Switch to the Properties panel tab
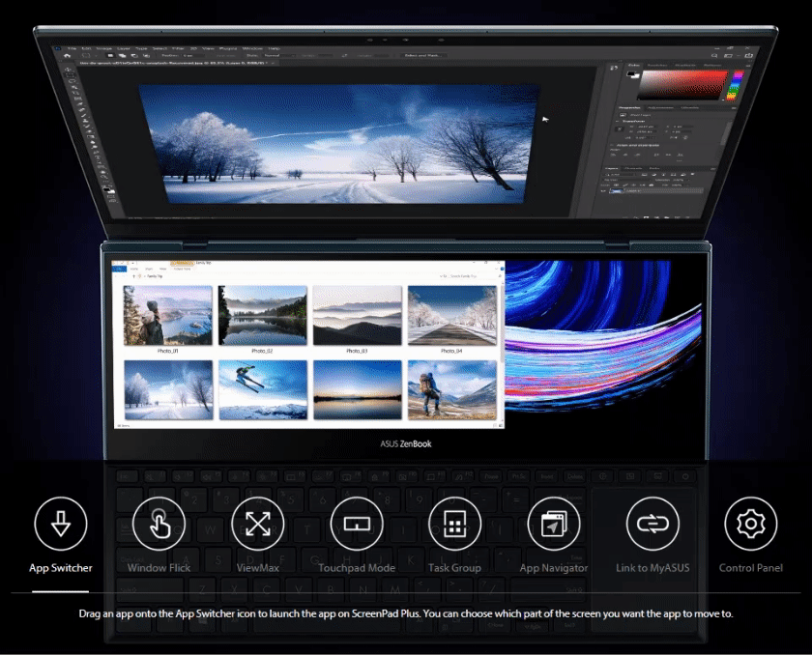 629,107
